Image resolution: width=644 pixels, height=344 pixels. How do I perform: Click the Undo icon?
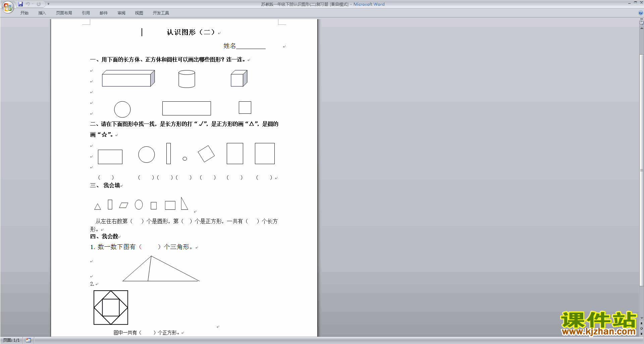pyautogui.click(x=28, y=4)
